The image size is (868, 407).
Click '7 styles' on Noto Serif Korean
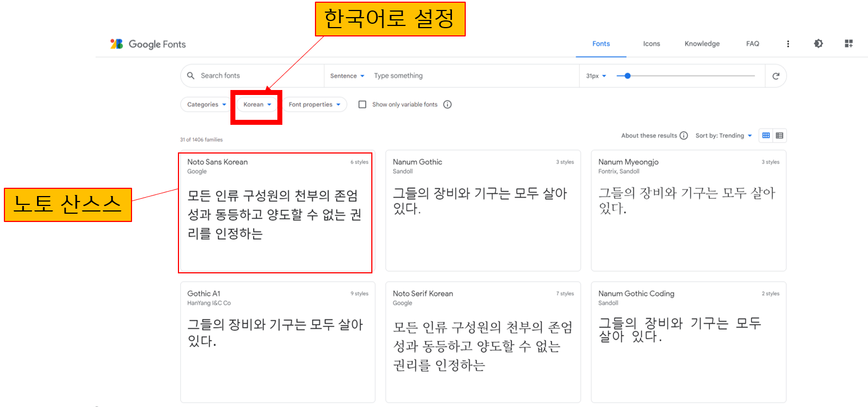565,294
